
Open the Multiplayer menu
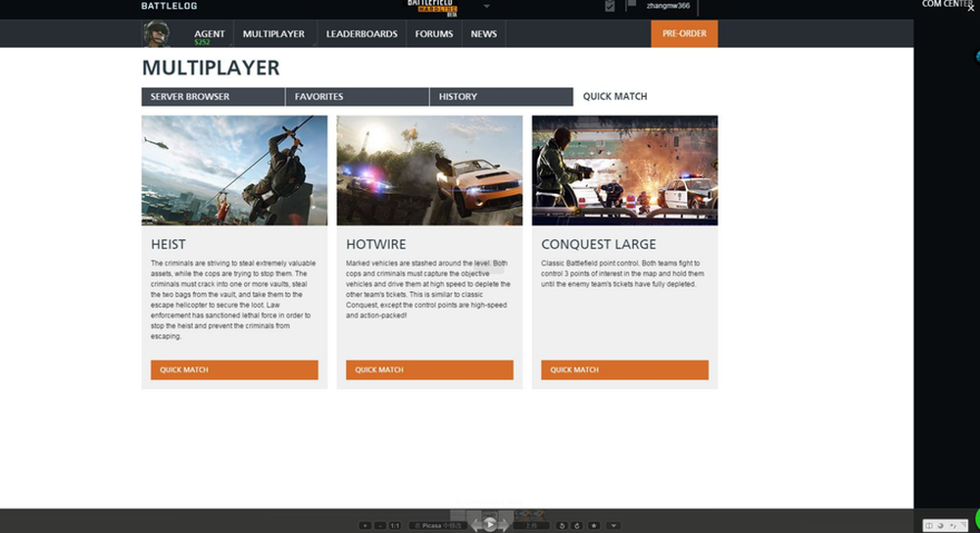(x=273, y=33)
